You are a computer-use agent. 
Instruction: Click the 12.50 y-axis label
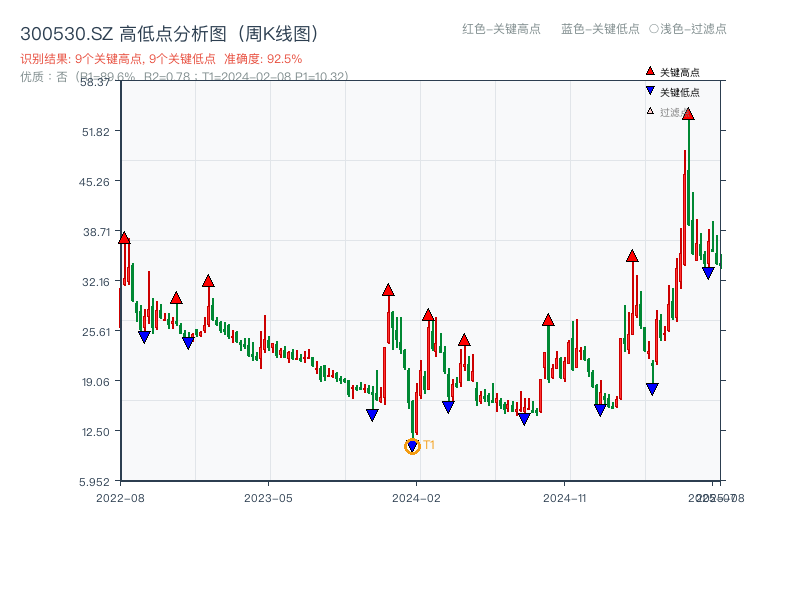click(96, 432)
